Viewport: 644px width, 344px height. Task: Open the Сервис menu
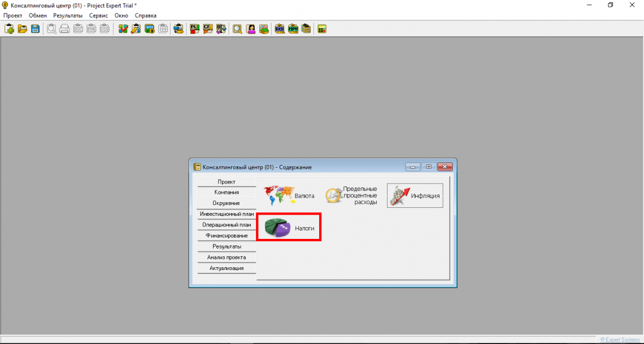click(x=98, y=15)
